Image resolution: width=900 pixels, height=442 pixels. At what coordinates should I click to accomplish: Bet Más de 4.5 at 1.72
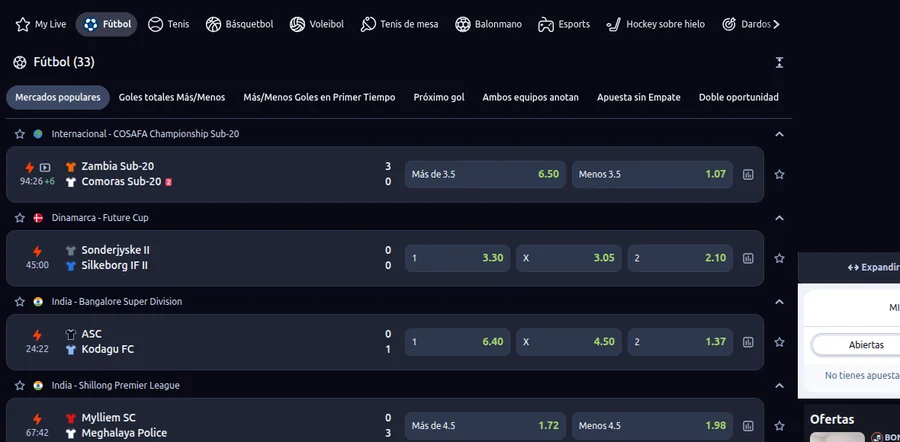pyautogui.click(x=485, y=426)
